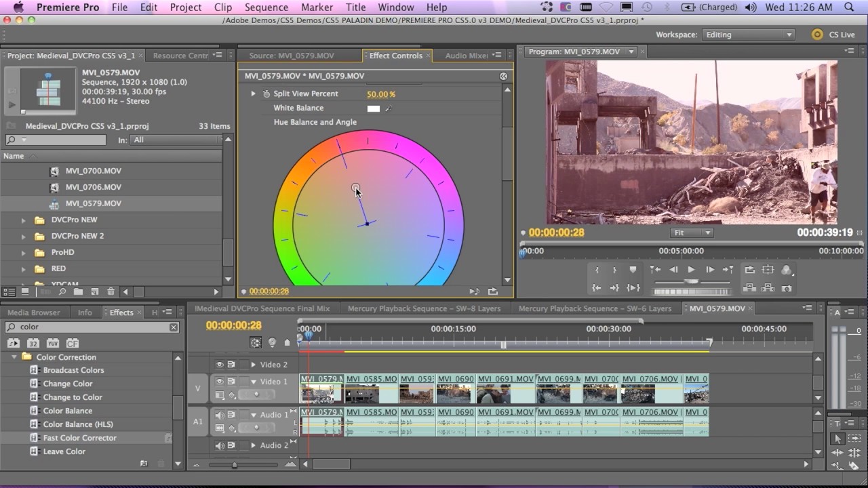The image size is (868, 488).
Task: Expand the Audio 2 track
Action: [254, 445]
